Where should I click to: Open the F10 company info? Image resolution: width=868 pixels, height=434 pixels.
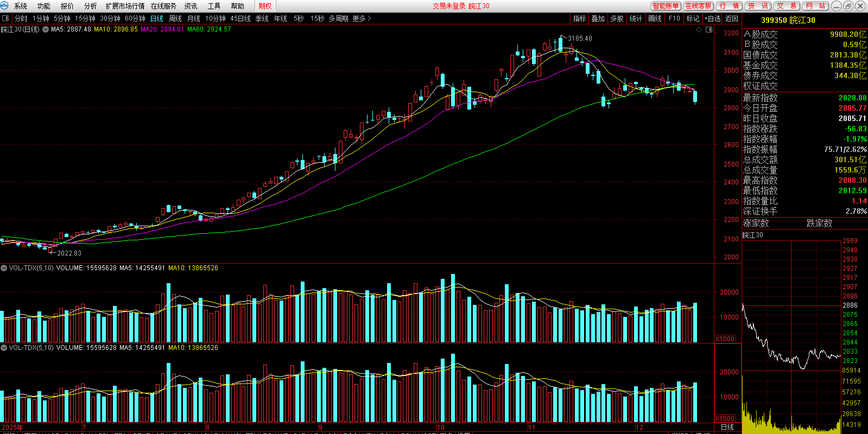tap(674, 18)
